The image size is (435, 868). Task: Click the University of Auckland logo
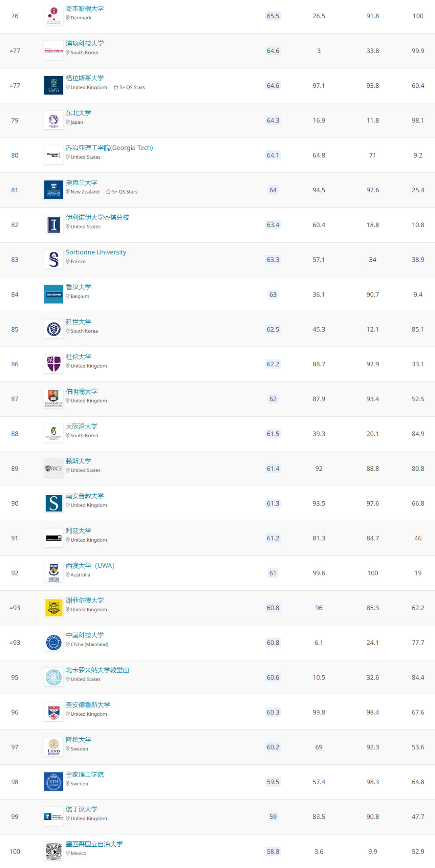(54, 190)
